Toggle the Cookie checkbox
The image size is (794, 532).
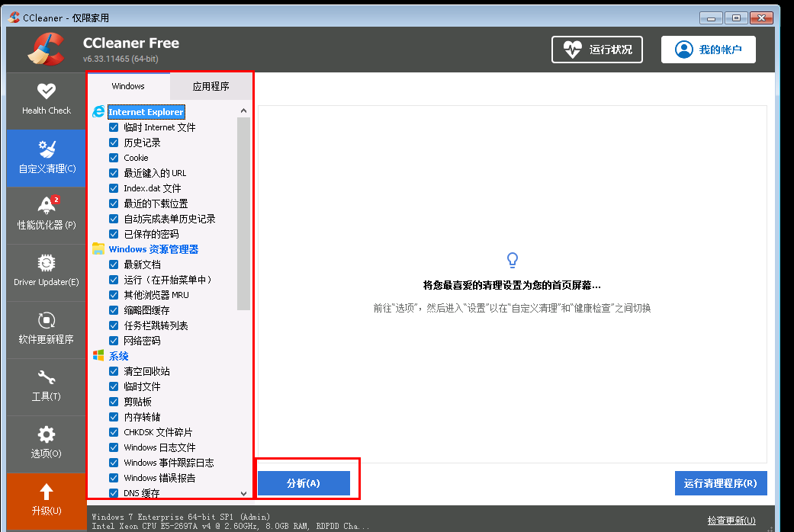point(114,158)
